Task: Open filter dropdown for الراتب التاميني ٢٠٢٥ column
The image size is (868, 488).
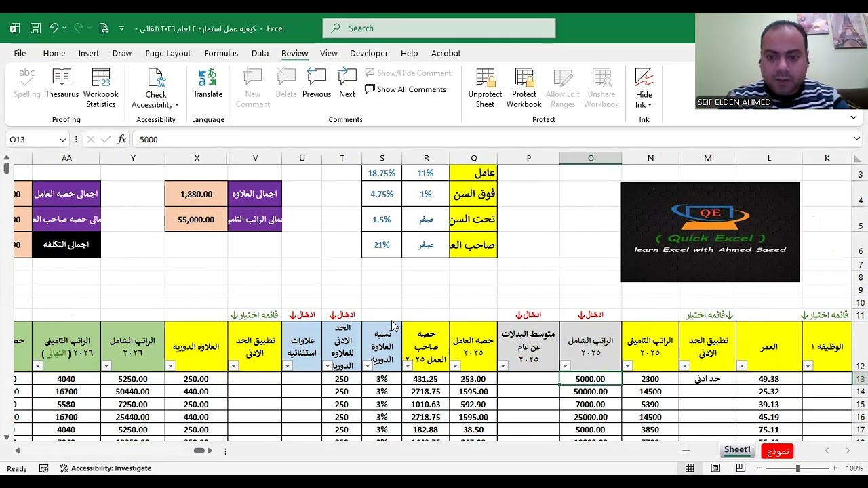Action: click(627, 366)
